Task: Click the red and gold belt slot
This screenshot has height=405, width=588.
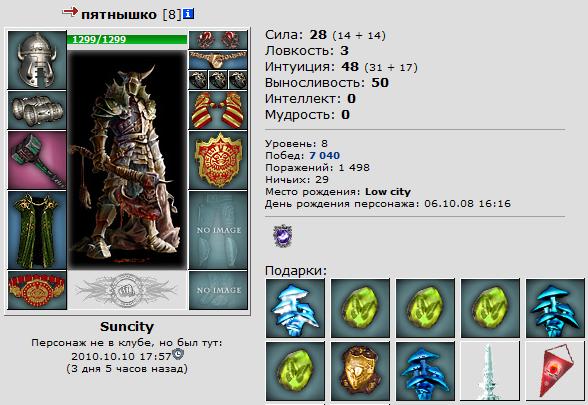Action: pos(37,291)
